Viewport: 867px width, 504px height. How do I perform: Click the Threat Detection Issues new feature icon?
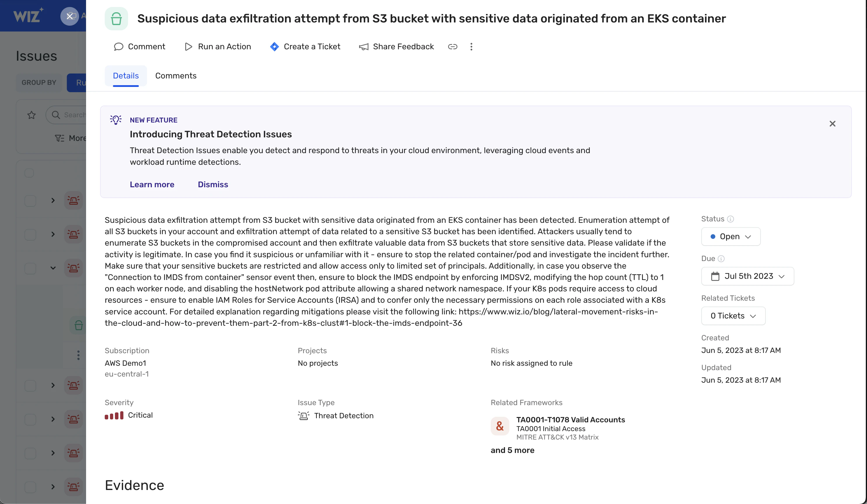tap(115, 120)
